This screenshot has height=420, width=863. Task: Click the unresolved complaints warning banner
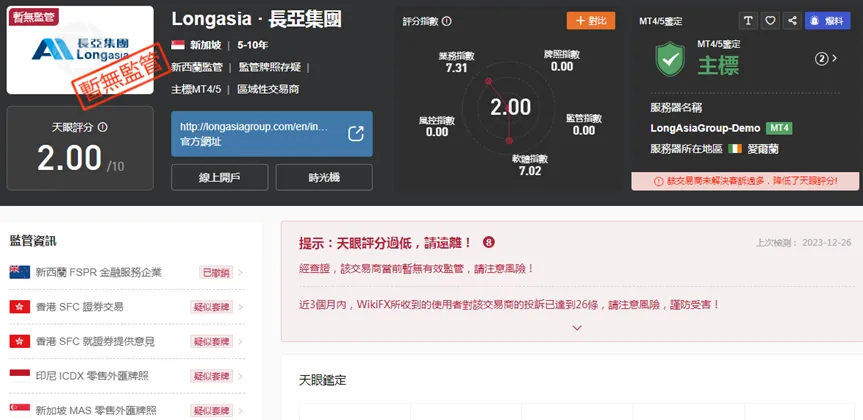tap(745, 181)
